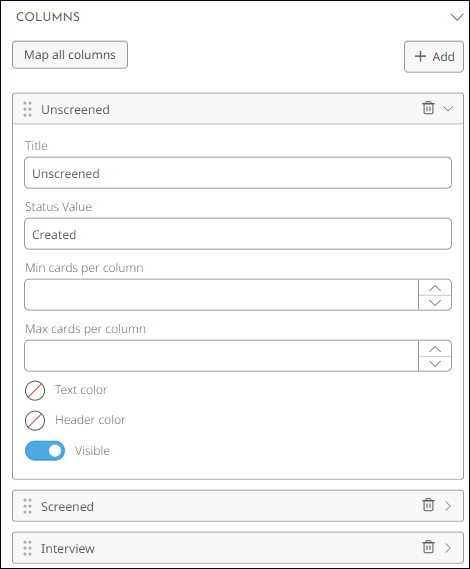
Task: Increase Max cards per column value
Action: 435,349
